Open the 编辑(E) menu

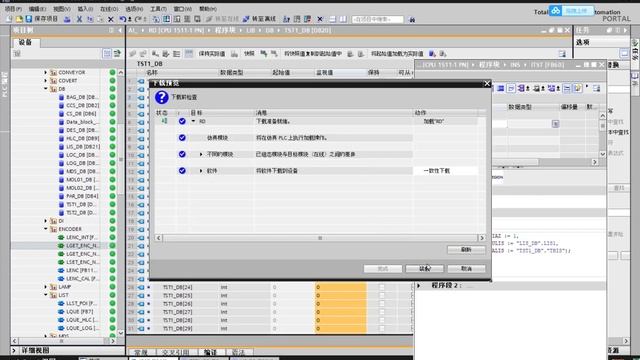(38, 9)
